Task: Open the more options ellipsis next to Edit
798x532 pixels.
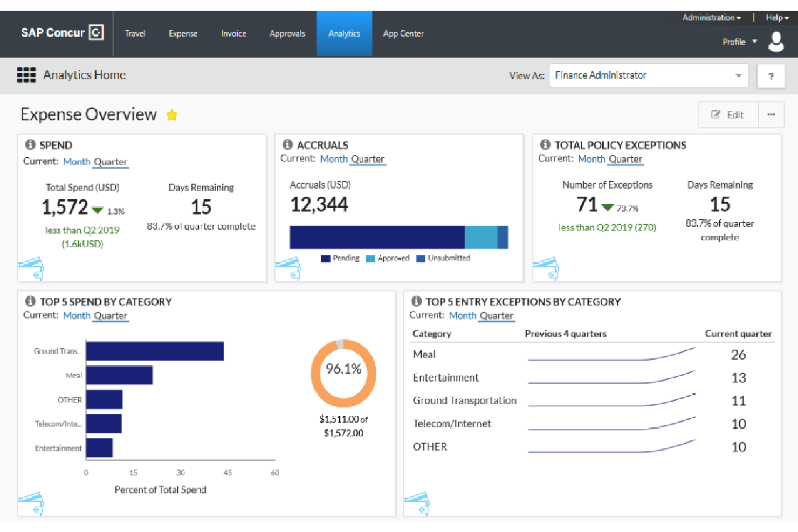Action: click(772, 114)
